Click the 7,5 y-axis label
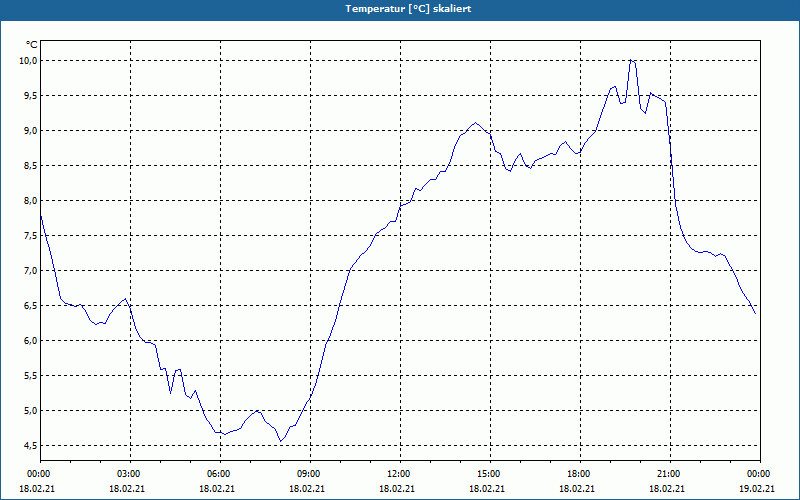This screenshot has height=500, width=800. click(x=31, y=235)
